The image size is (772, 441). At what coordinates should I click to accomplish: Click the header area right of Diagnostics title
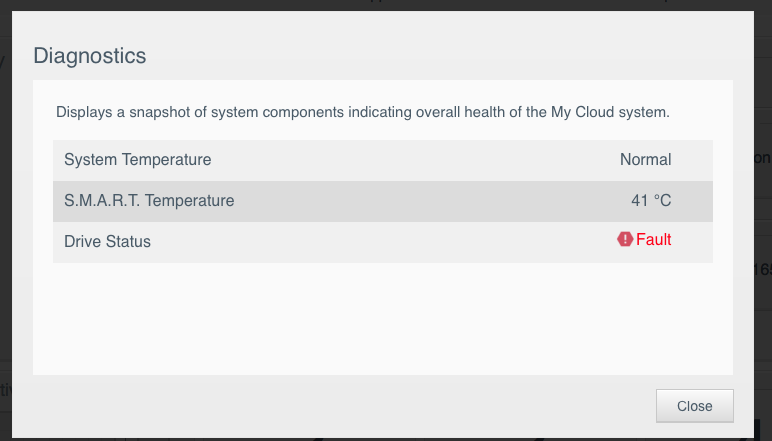(450, 56)
